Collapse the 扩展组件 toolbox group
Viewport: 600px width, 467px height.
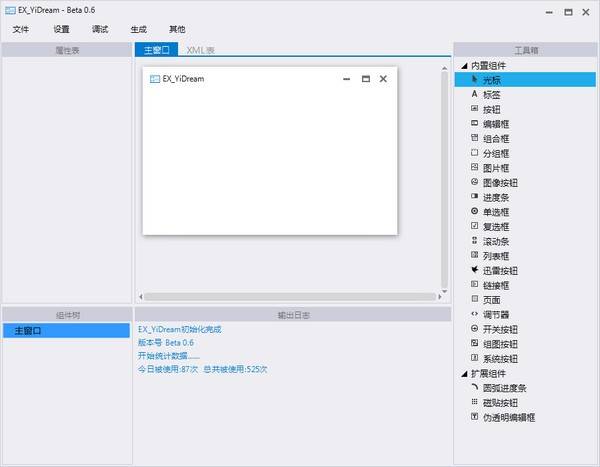click(465, 374)
